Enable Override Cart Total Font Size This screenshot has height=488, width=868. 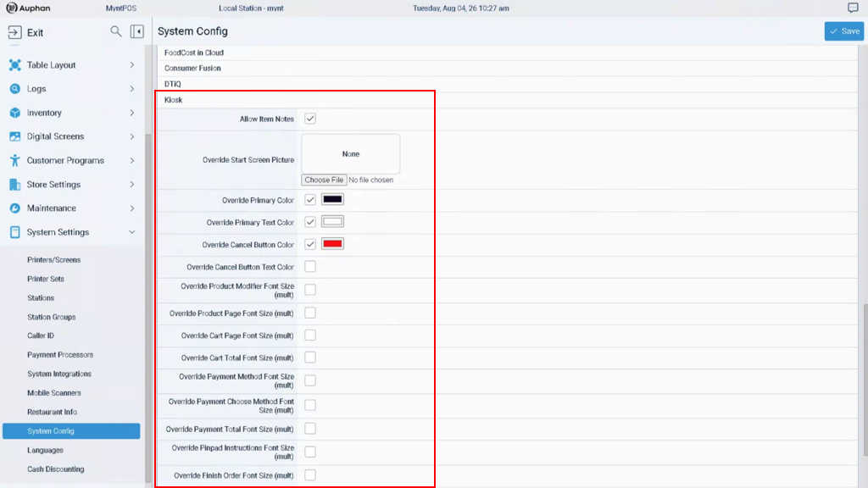coord(310,358)
